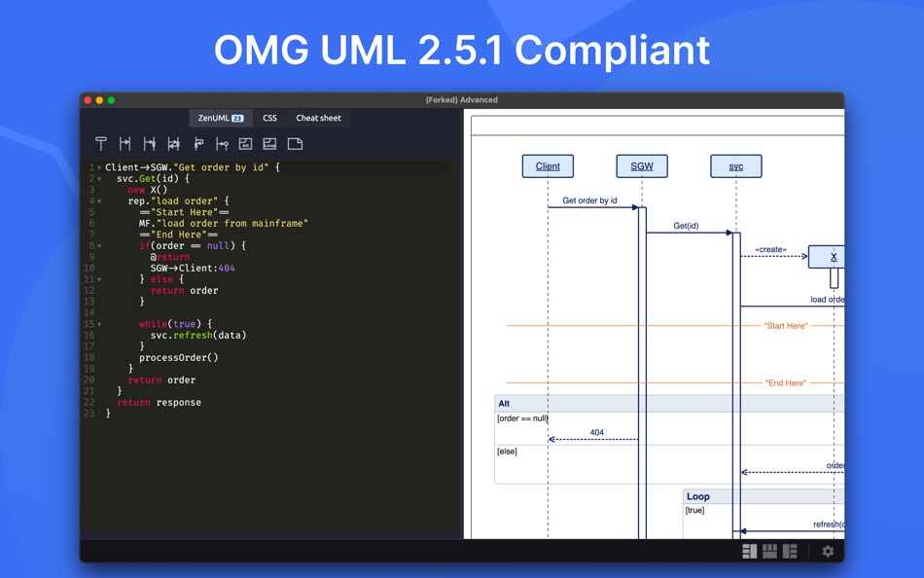Place cursor on code line "new X()"
This screenshot has height=578, width=924.
[x=147, y=190]
